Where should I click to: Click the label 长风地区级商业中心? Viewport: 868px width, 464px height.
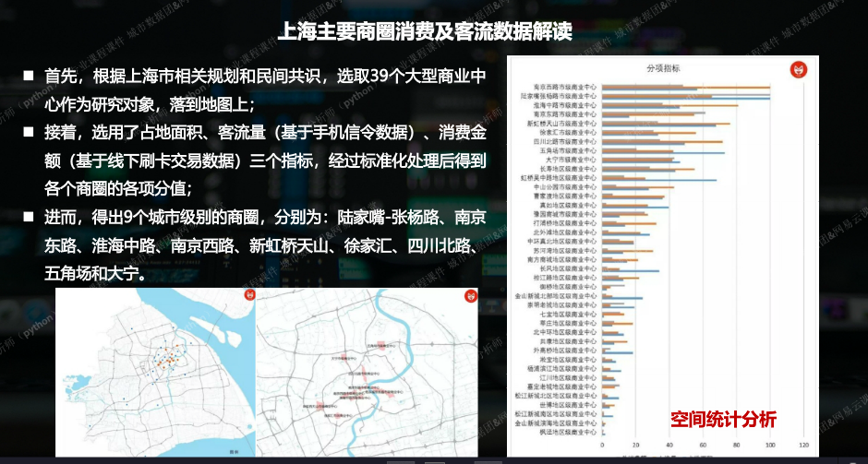(x=568, y=268)
